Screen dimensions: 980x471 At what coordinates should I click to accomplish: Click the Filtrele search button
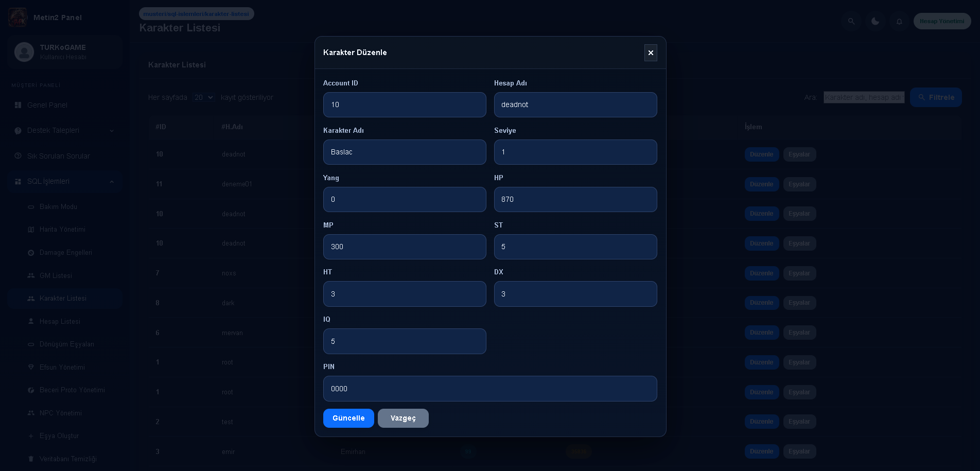click(936, 97)
